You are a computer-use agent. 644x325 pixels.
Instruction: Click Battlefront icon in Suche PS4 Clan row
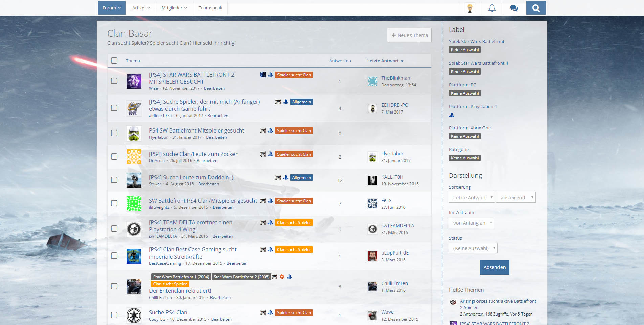pos(263,312)
